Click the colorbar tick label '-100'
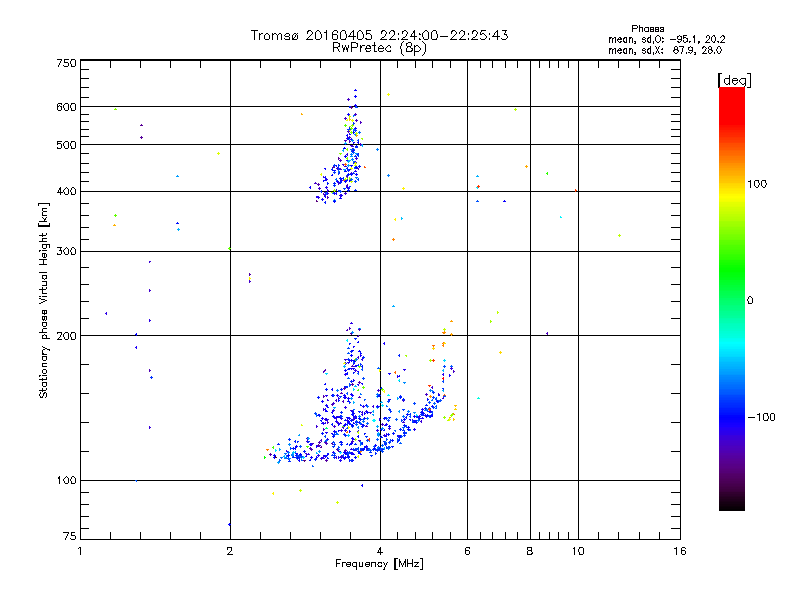 pos(762,417)
